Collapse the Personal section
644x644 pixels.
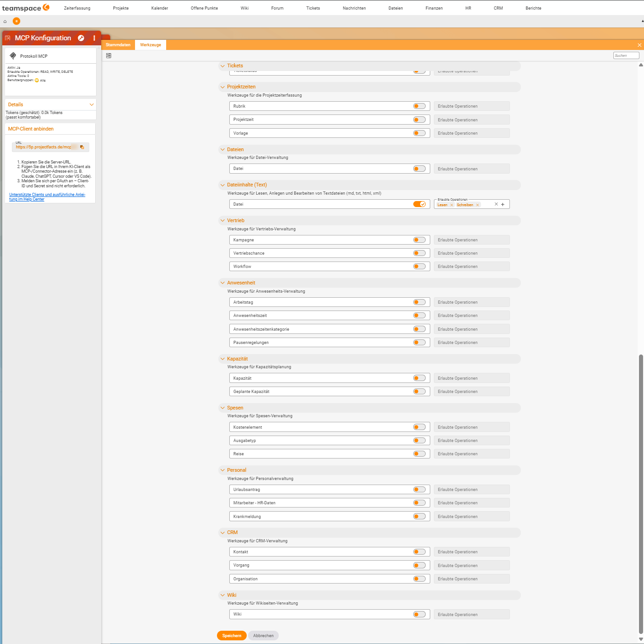(222, 470)
